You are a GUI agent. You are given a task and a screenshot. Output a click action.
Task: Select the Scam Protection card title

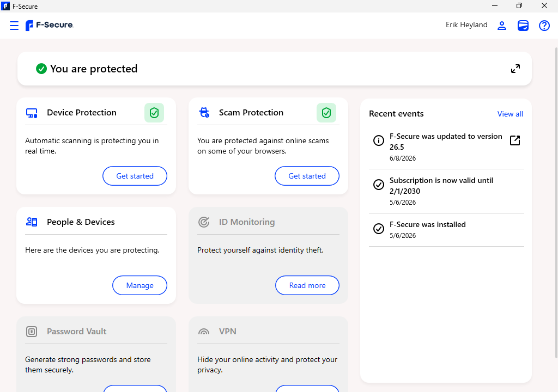coord(251,112)
